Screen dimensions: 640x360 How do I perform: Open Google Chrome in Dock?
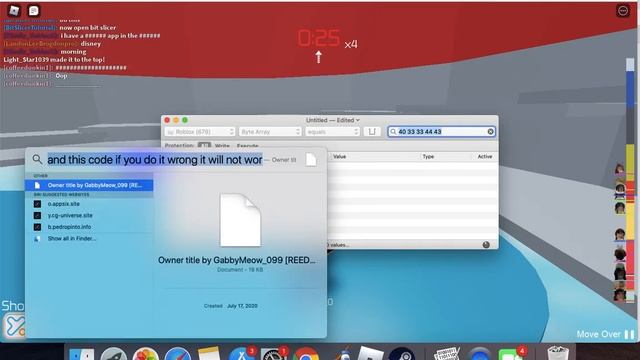tap(305, 354)
